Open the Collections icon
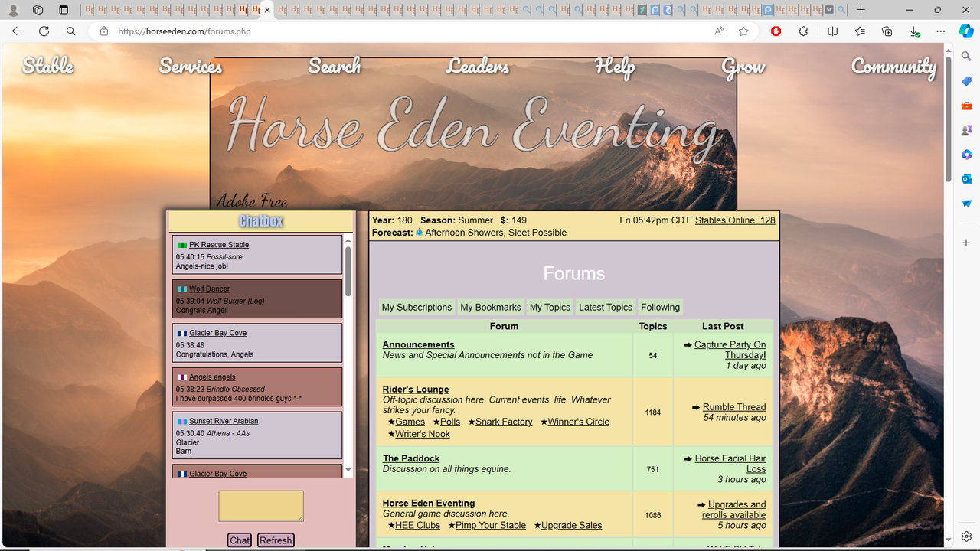The height and width of the screenshot is (551, 980). pos(887,31)
